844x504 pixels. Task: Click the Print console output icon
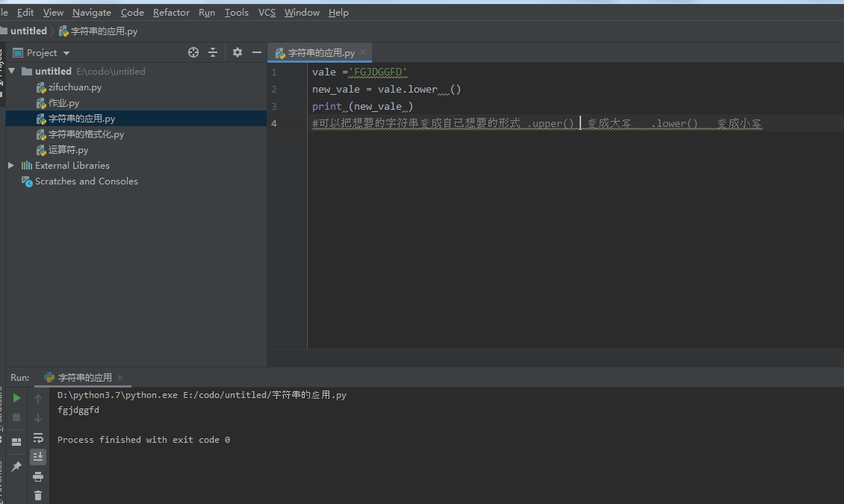pyautogui.click(x=37, y=476)
